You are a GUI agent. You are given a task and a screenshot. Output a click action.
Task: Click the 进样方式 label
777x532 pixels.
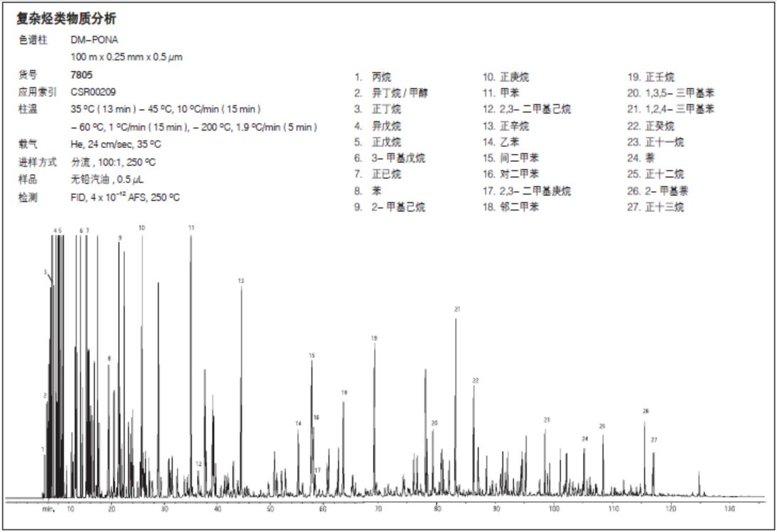[x=38, y=163]
